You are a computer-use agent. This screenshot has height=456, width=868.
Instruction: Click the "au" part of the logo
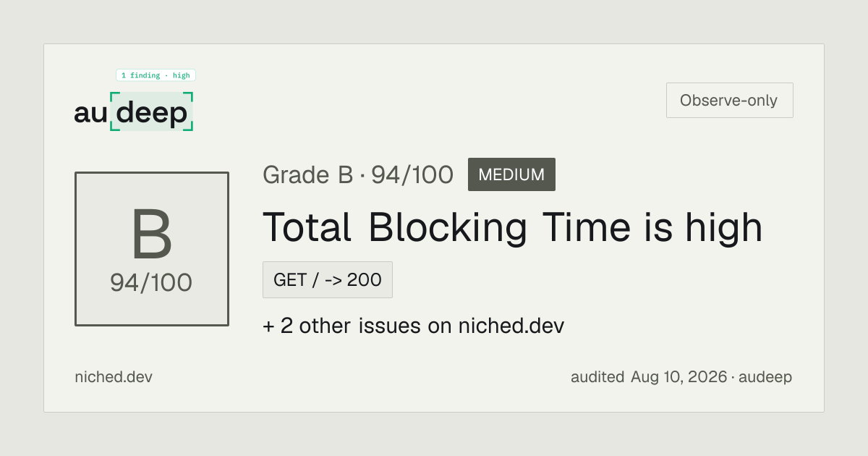coord(90,114)
